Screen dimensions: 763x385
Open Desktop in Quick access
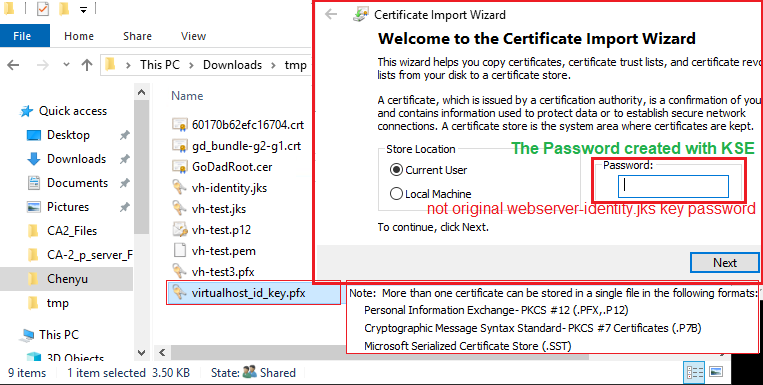(x=68, y=135)
